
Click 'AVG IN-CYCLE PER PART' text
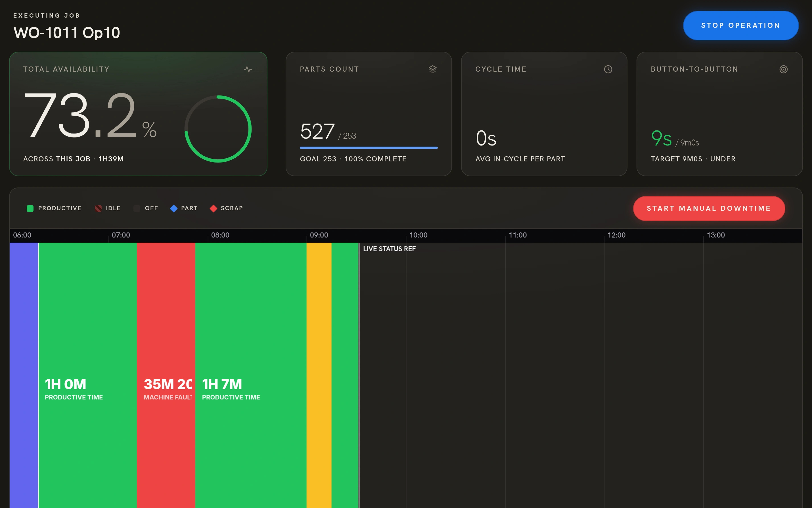point(520,159)
